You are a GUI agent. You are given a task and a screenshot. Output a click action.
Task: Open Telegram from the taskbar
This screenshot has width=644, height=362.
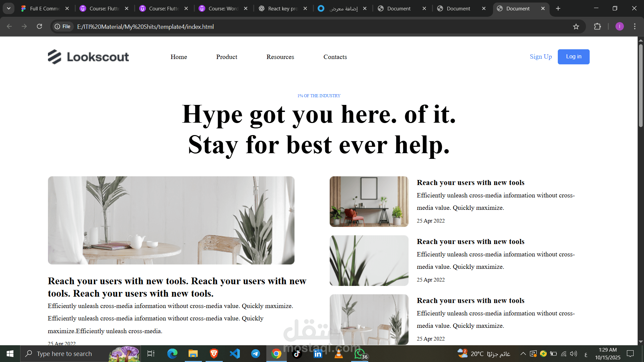pos(256,354)
